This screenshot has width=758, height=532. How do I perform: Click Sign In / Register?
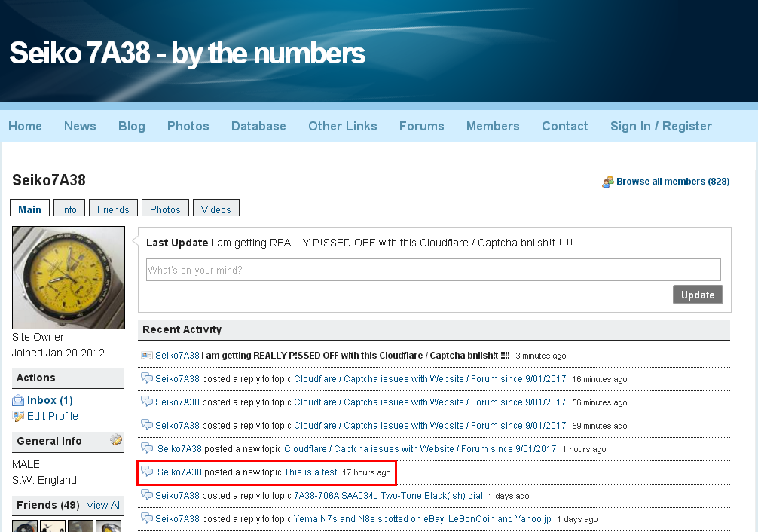click(x=661, y=127)
